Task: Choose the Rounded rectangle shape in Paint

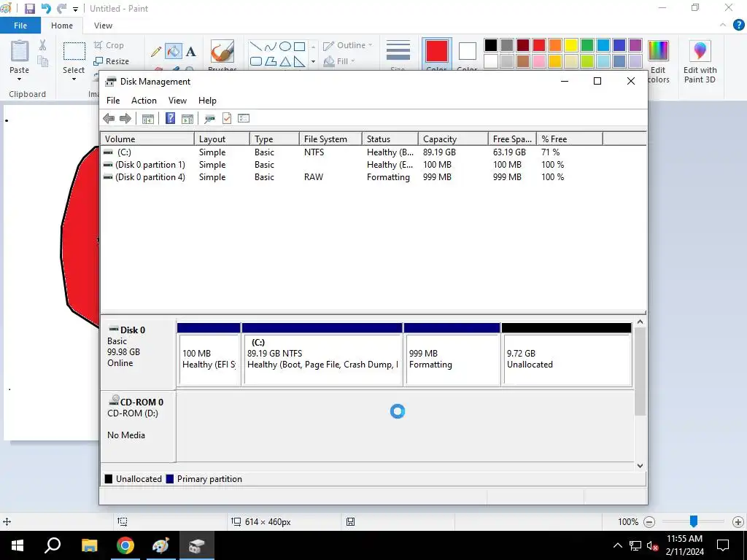Action: [x=256, y=61]
